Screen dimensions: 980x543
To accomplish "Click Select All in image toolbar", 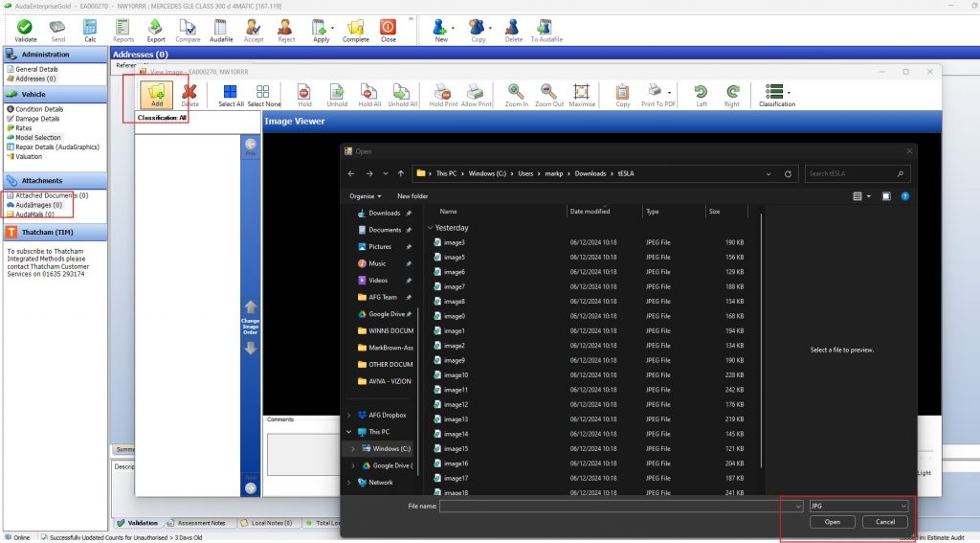I will click(x=231, y=96).
